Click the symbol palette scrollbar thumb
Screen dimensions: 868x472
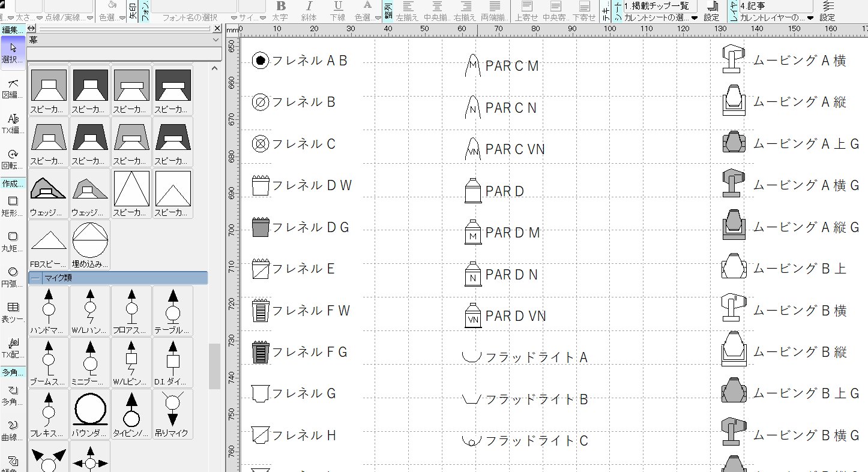coord(214,366)
